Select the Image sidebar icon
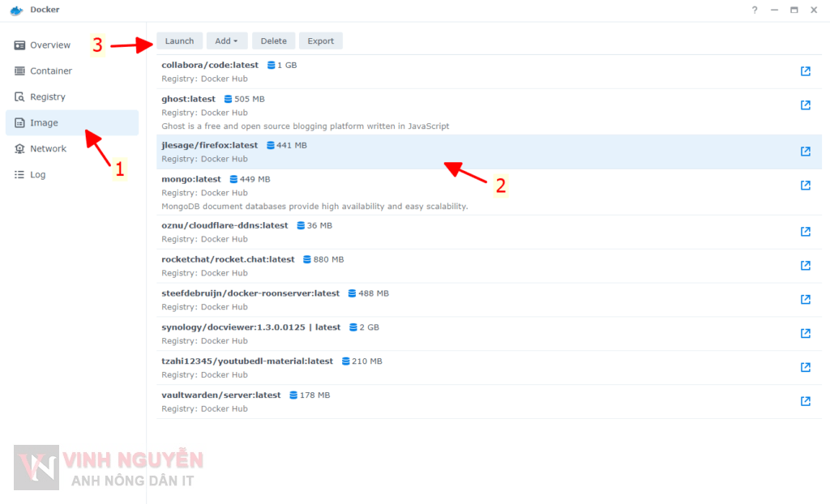Screen dimensions: 830x504 click(x=18, y=122)
